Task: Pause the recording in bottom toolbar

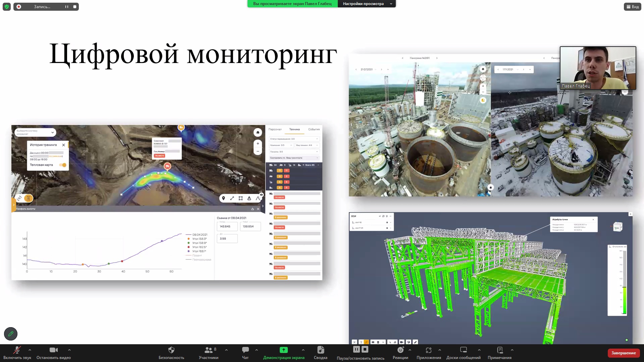Action: (357, 349)
